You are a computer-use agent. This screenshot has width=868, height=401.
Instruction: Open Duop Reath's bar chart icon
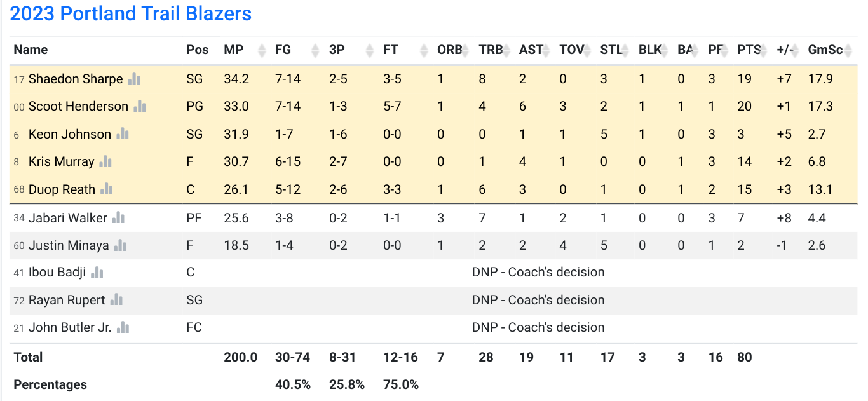coord(107,189)
